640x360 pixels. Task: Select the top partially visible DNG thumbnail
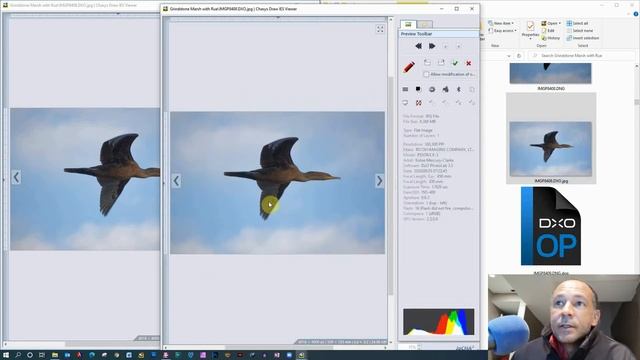tap(550, 73)
